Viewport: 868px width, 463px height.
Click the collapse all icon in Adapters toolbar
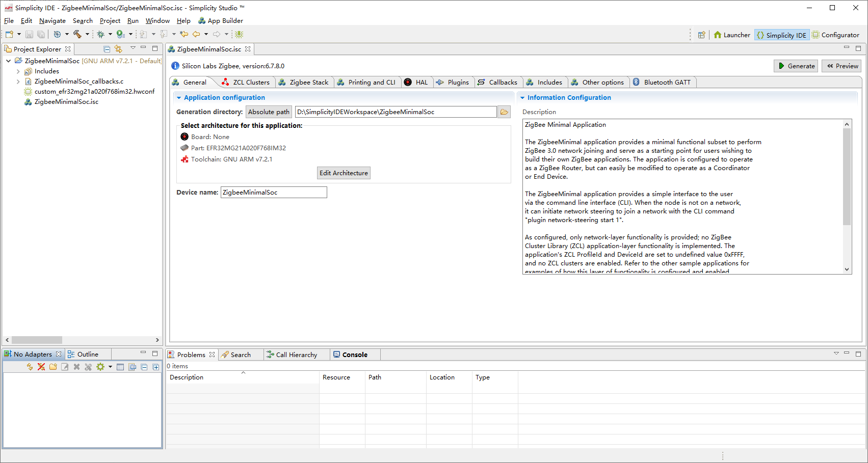point(144,367)
